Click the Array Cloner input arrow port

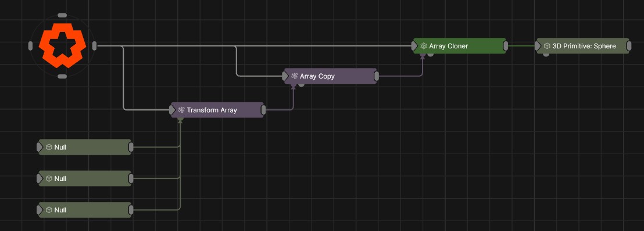click(414, 46)
